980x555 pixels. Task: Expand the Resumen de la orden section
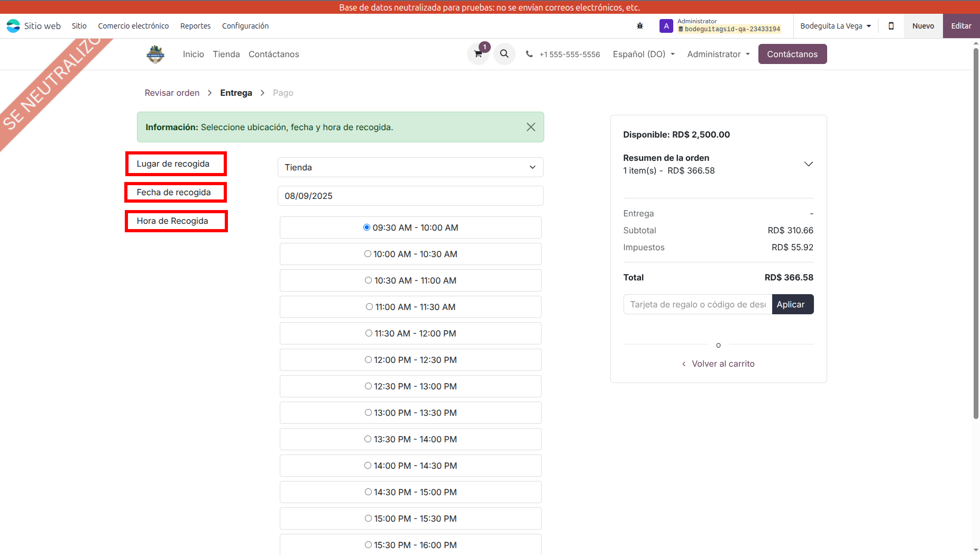[x=808, y=164]
